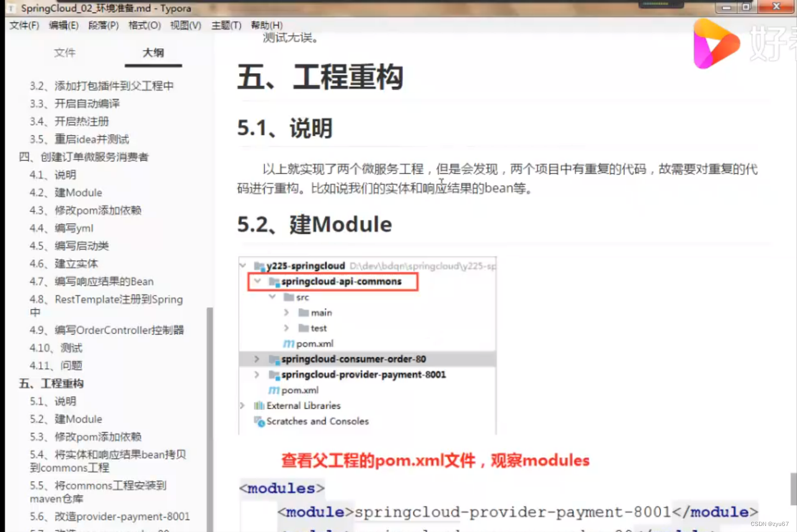Open the 段落(P) menu
797x532 pixels.
coord(103,25)
